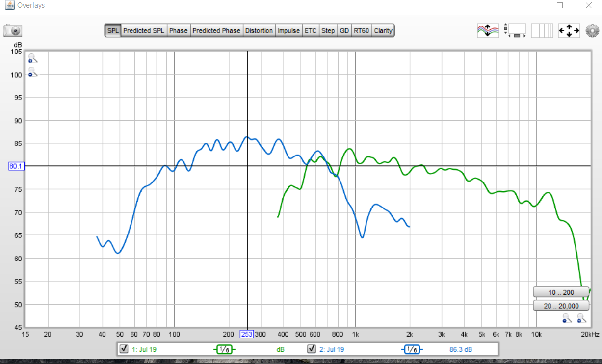
Task: Click the green 1/6 smoothing icon
Action: 224,349
